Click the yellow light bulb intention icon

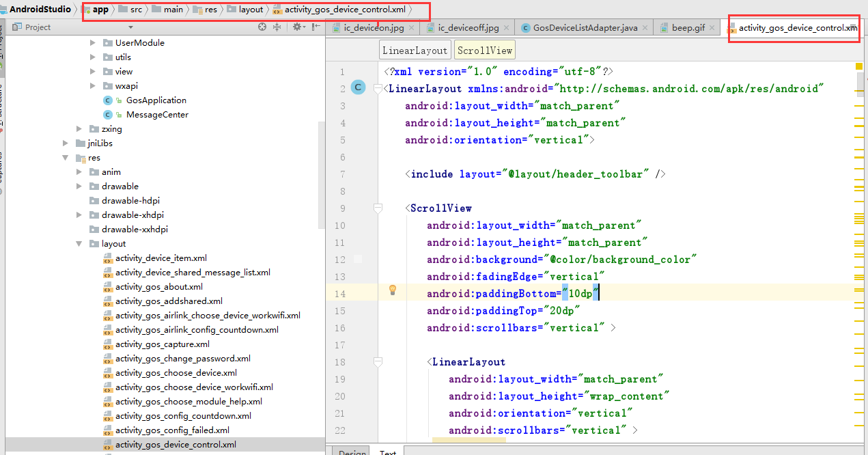(393, 290)
